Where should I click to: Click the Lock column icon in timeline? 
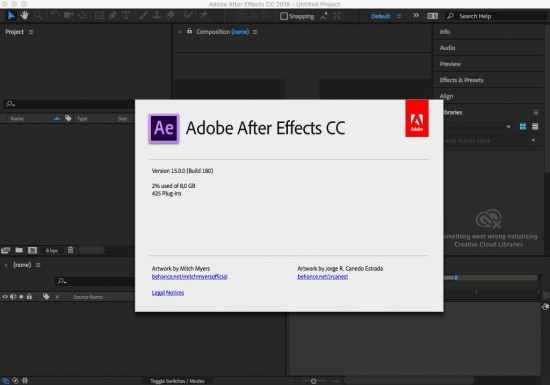[x=29, y=297]
